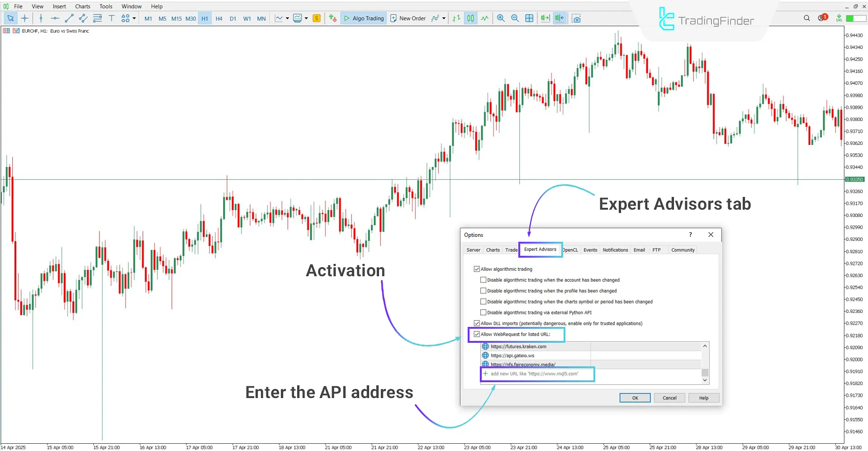Open the Tools menu

click(x=106, y=6)
